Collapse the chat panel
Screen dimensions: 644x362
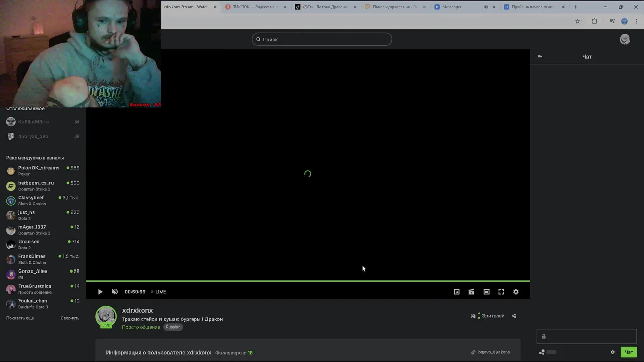click(540, 57)
